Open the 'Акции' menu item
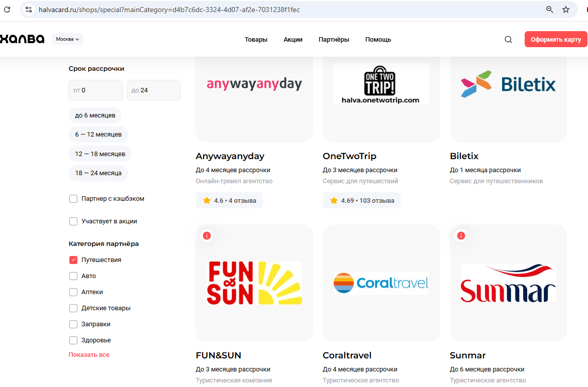 tap(292, 40)
